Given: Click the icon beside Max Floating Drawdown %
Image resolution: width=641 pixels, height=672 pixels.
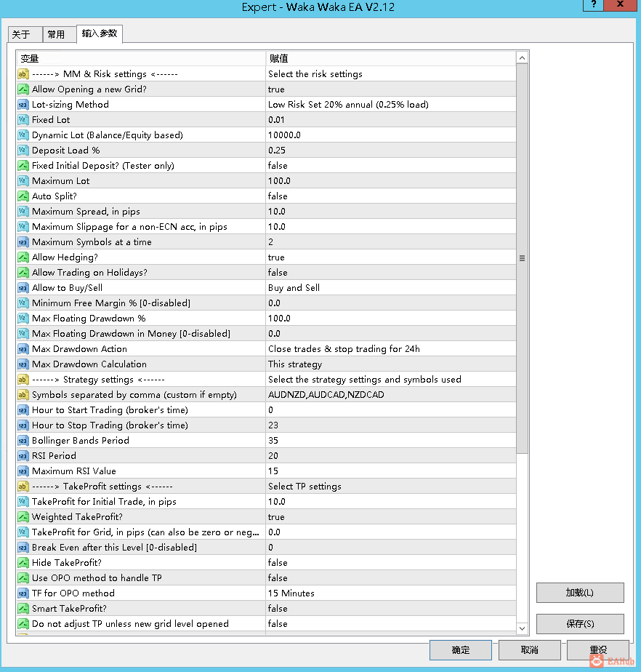Looking at the screenshot, I should [x=23, y=319].
